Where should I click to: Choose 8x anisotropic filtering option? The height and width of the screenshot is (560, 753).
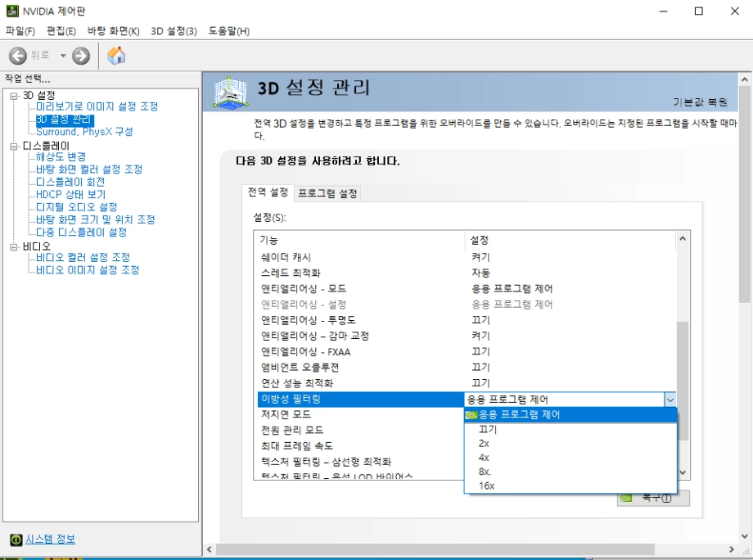570,472
